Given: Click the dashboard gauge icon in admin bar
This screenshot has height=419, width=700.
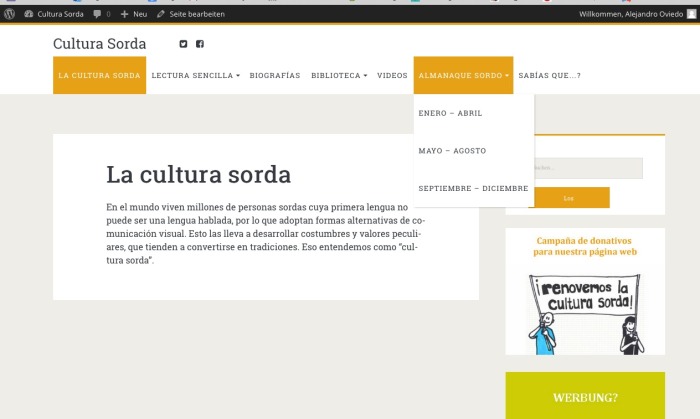Looking at the screenshot, I should pos(29,14).
